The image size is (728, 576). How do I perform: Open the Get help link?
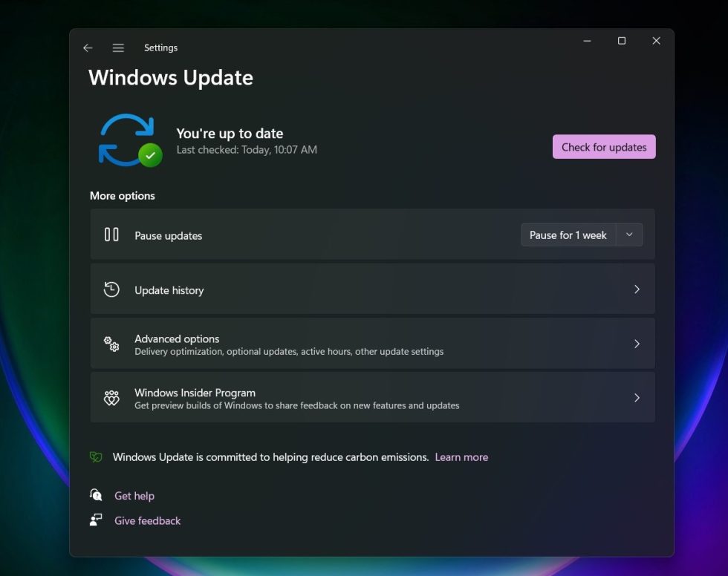134,496
